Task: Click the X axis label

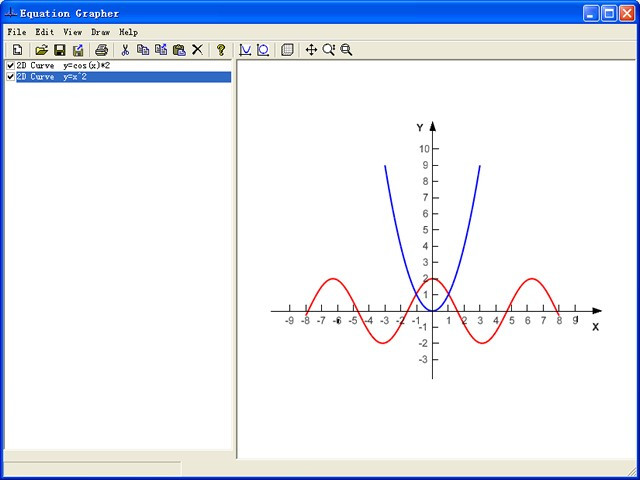Action: (596, 327)
